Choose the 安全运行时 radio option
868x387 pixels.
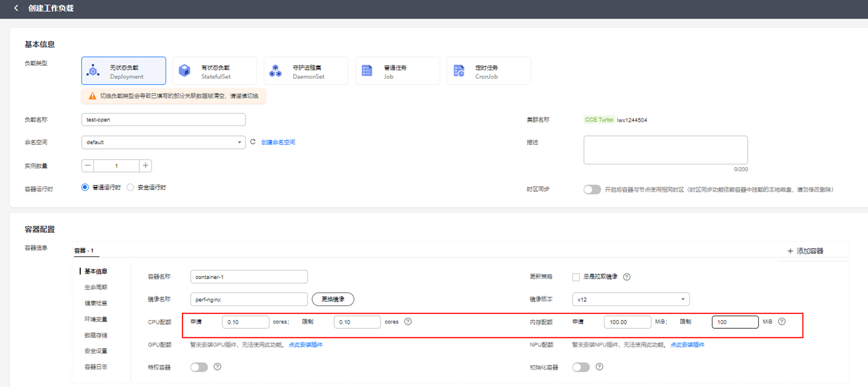130,187
